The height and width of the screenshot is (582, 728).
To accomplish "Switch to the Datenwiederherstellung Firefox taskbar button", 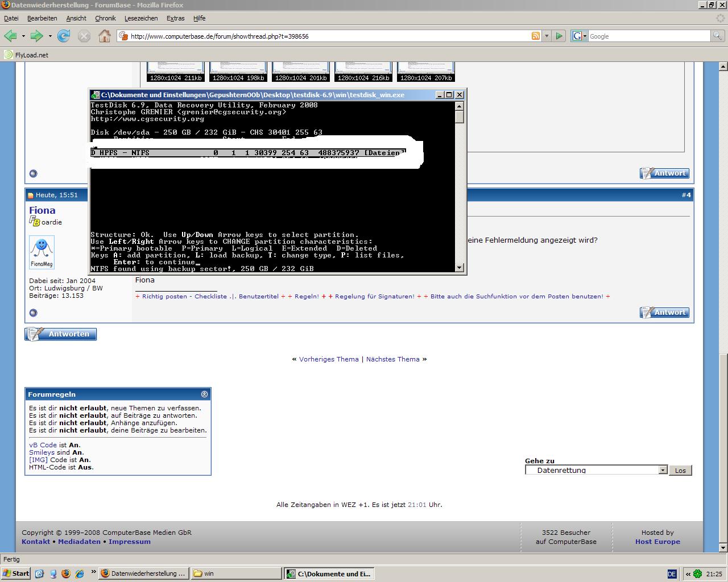I will pyautogui.click(x=143, y=573).
